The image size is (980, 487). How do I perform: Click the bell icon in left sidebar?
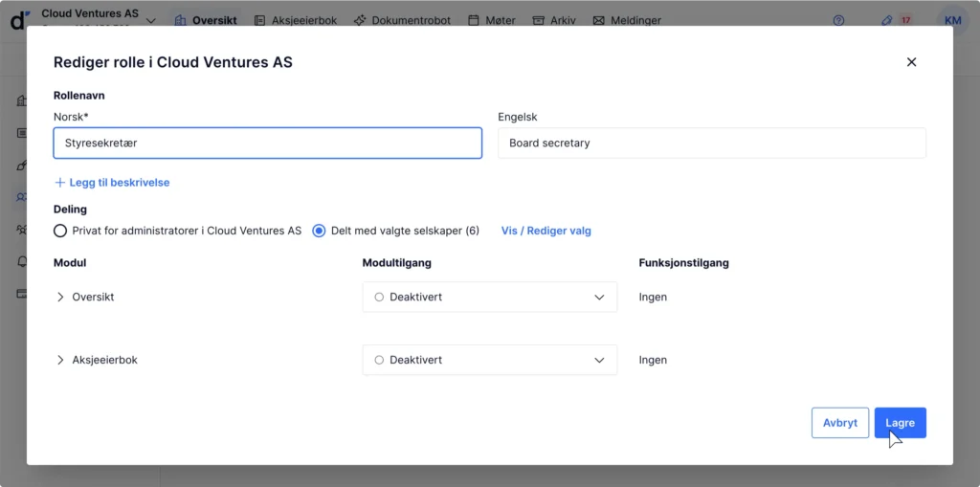pyautogui.click(x=21, y=261)
